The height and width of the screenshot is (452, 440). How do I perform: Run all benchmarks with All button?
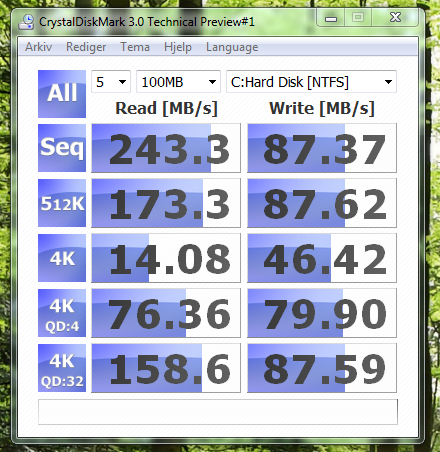click(62, 94)
